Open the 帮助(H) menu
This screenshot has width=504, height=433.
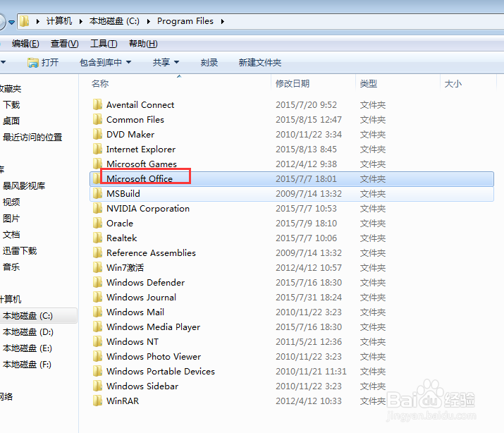pyautogui.click(x=143, y=44)
